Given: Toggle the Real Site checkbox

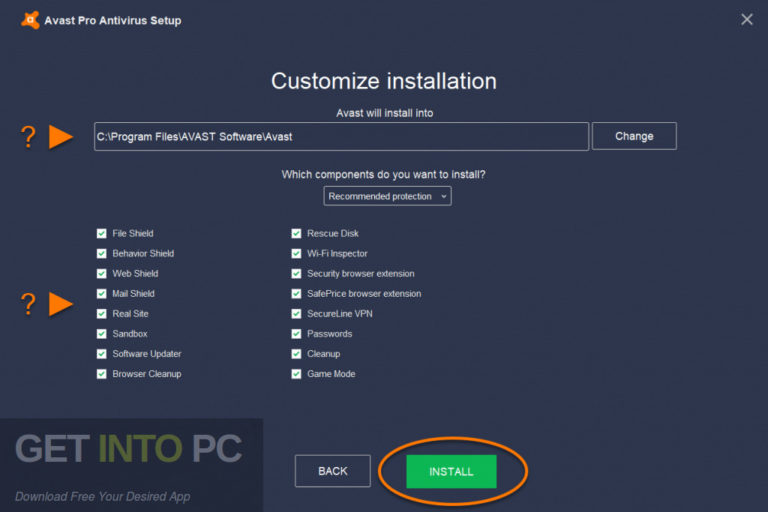Looking at the screenshot, I should pyautogui.click(x=101, y=314).
